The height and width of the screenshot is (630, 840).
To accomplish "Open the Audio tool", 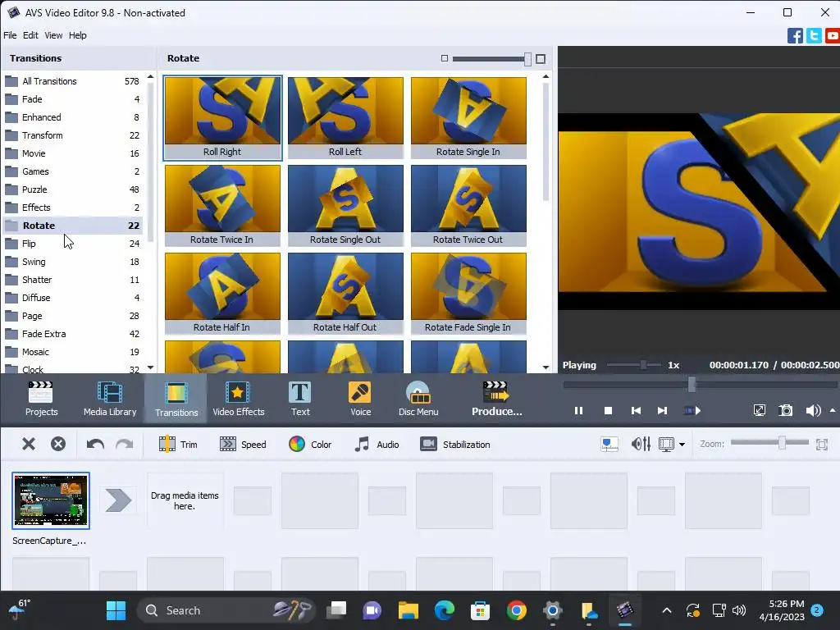I will (377, 444).
